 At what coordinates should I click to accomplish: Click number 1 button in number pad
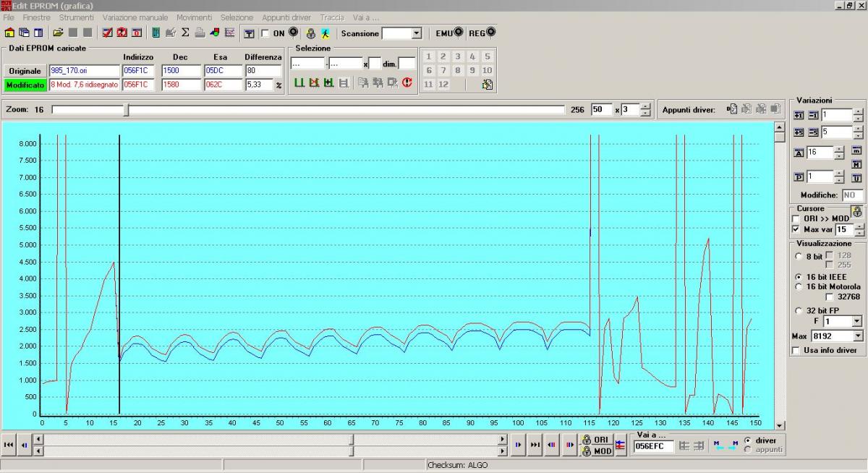[428, 56]
